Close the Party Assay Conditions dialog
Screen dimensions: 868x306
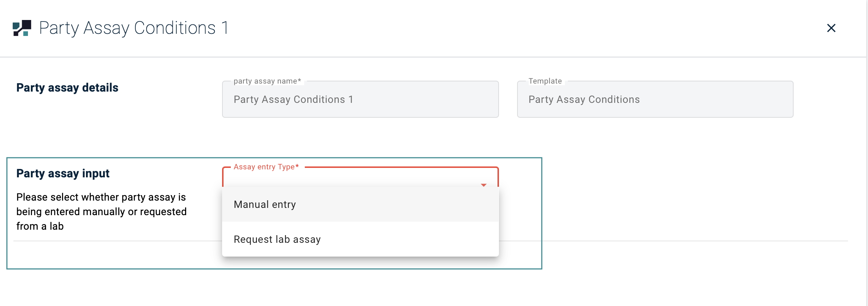click(831, 28)
